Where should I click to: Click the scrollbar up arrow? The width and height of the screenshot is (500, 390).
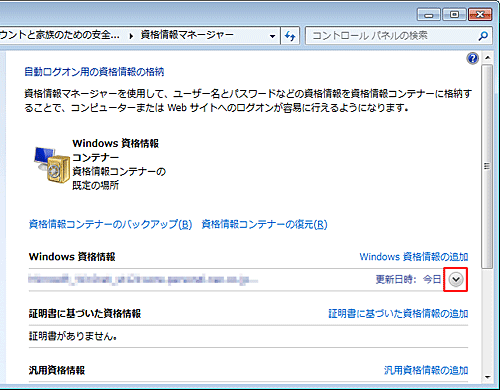pyautogui.click(x=487, y=58)
